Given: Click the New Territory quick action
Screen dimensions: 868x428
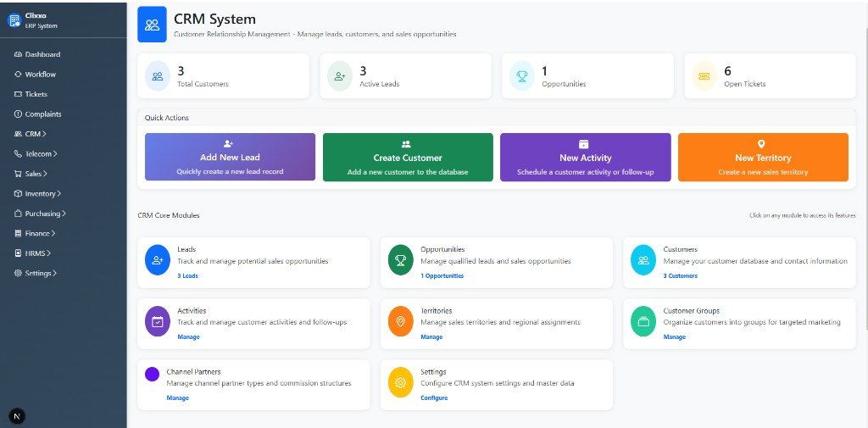Looking at the screenshot, I should [763, 158].
